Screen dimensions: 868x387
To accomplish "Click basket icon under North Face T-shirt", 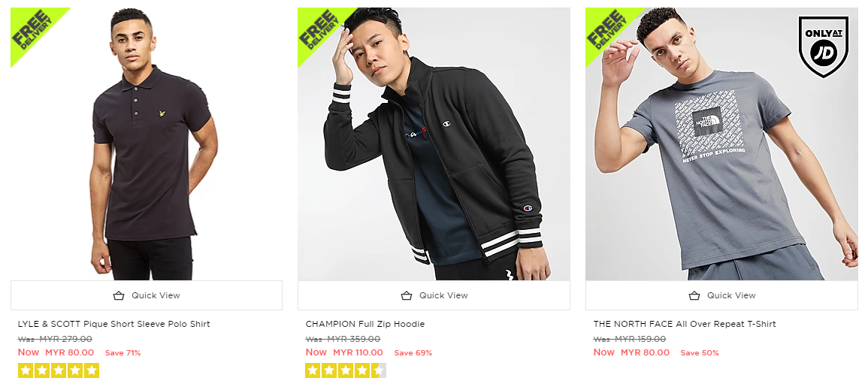I will (694, 295).
